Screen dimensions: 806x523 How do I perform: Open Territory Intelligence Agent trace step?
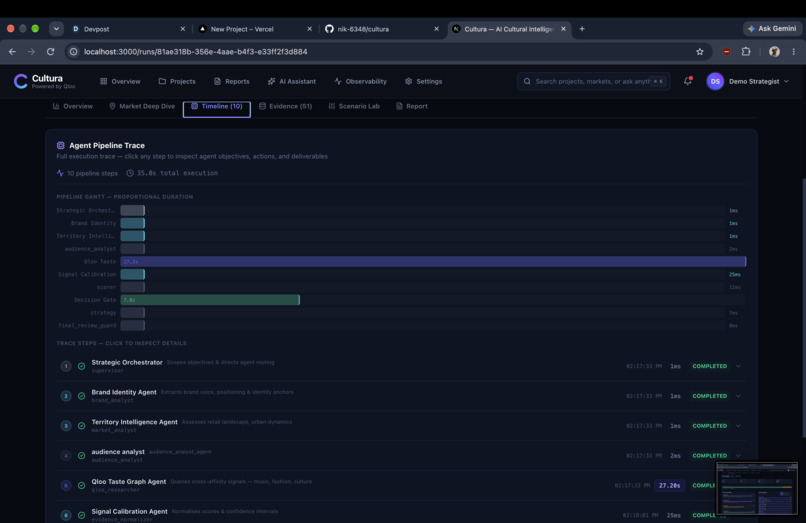point(401,426)
